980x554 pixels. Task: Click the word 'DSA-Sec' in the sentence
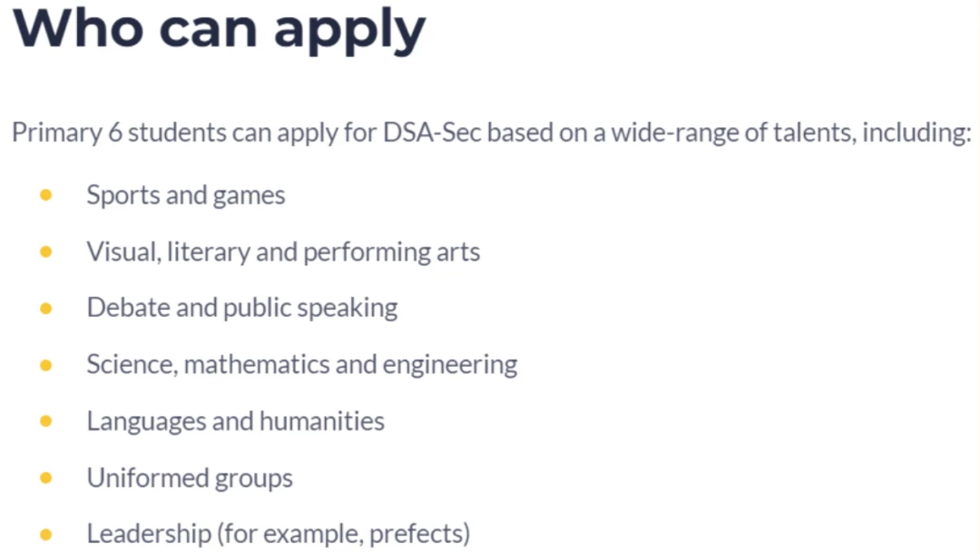(x=432, y=133)
